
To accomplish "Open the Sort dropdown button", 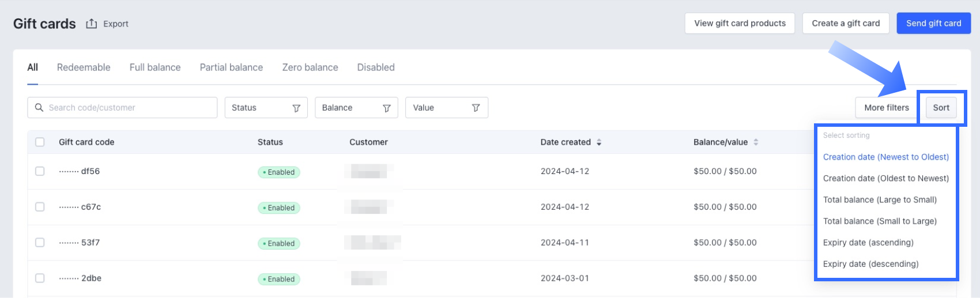I will click(941, 108).
